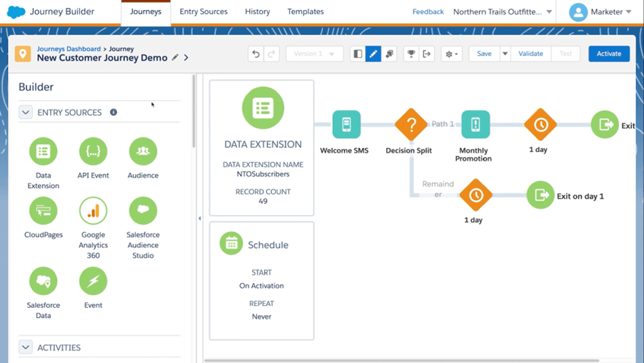Open the 1 day wait on Remainder path
The height and width of the screenshot is (363, 644).
point(476,195)
